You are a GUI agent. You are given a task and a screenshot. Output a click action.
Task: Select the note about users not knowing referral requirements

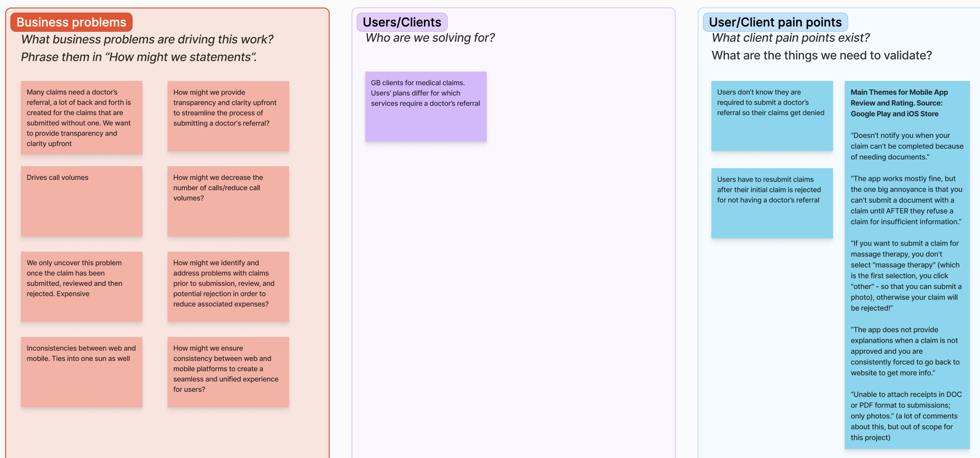(x=771, y=116)
